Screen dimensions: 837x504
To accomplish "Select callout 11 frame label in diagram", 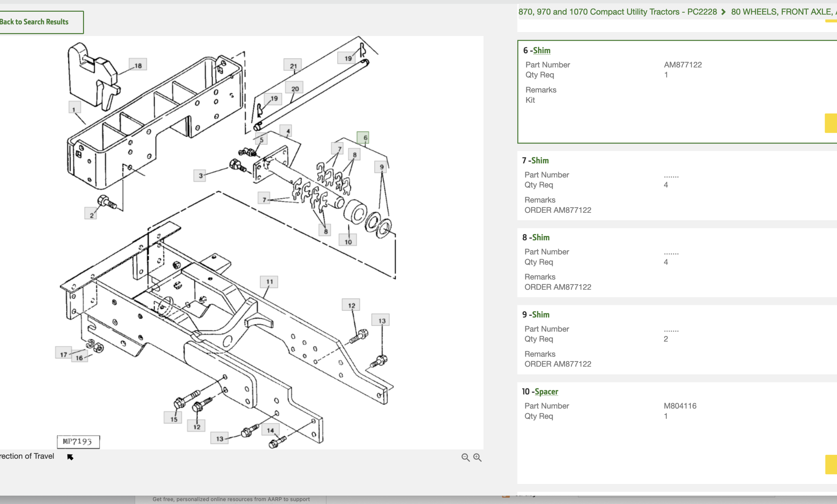I will (x=269, y=281).
